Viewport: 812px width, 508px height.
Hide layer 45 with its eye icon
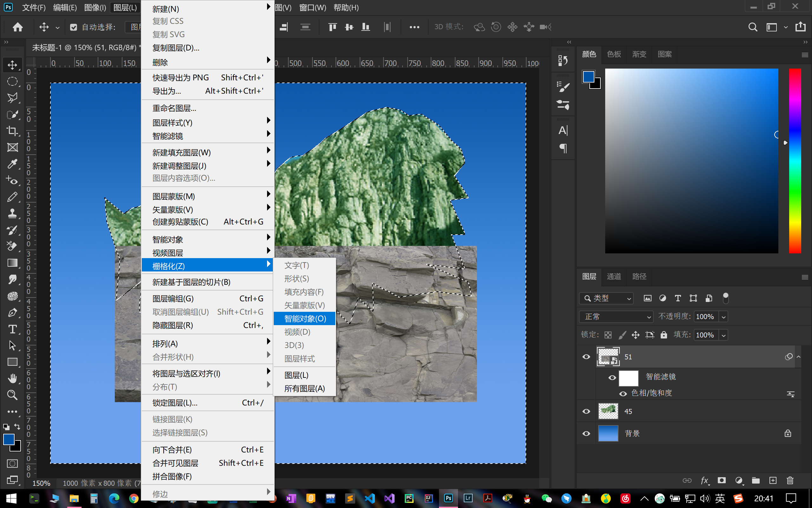pyautogui.click(x=586, y=411)
